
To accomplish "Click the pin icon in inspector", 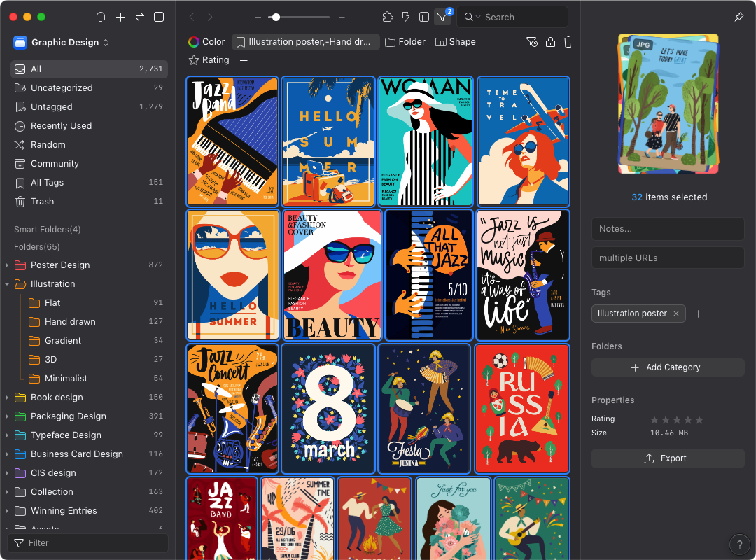I will tap(739, 16).
